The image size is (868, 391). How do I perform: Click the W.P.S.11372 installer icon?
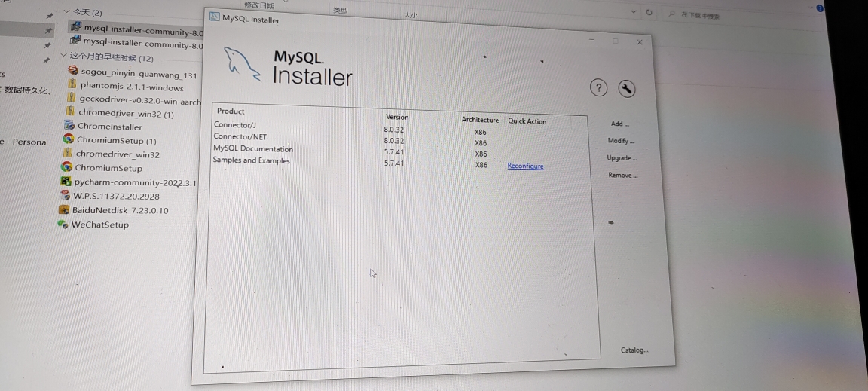[65, 195]
